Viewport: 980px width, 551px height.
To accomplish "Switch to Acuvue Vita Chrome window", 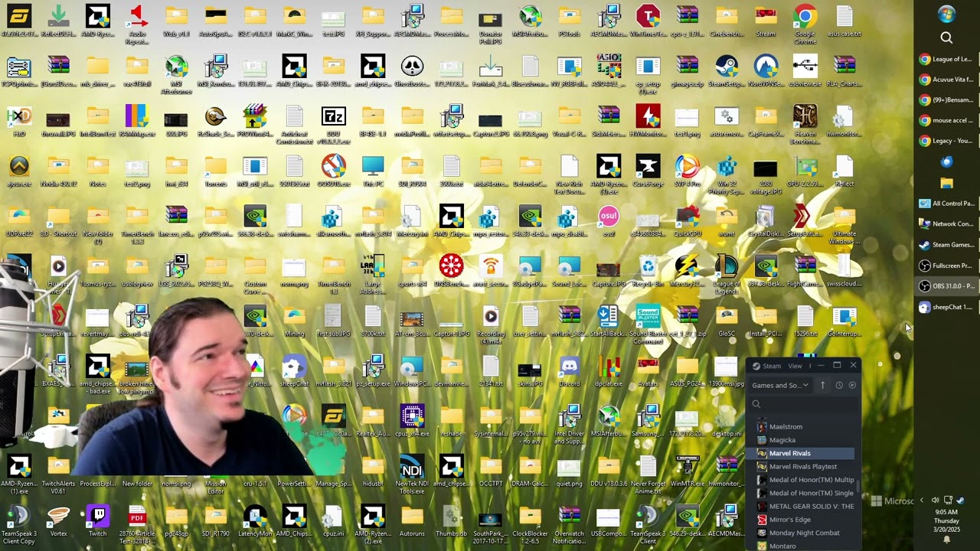I will pyautogui.click(x=946, y=80).
